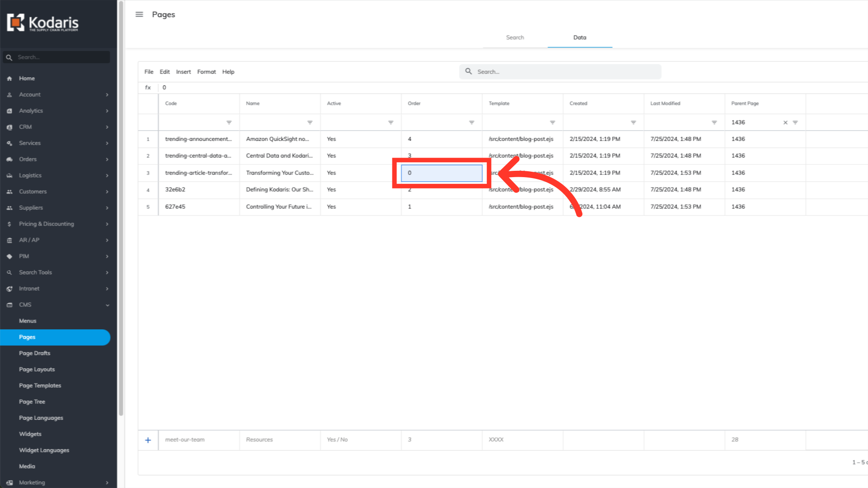Open the Code column filter icon
Screen dimensions: 868x488
coord(229,122)
